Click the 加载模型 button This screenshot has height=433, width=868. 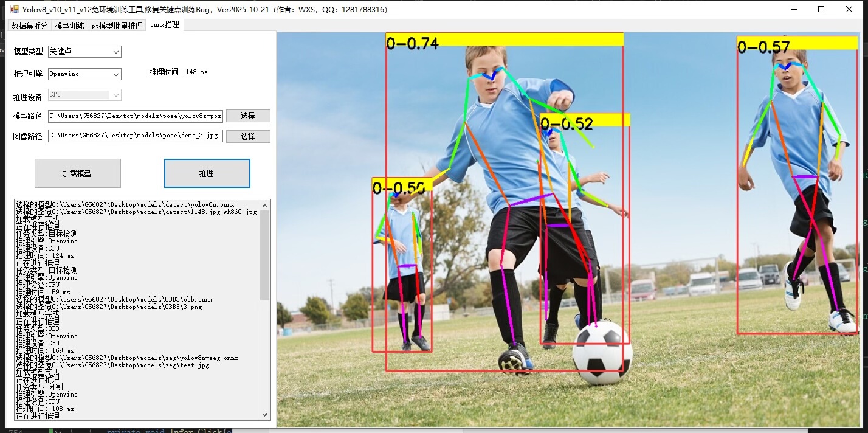[x=78, y=173]
